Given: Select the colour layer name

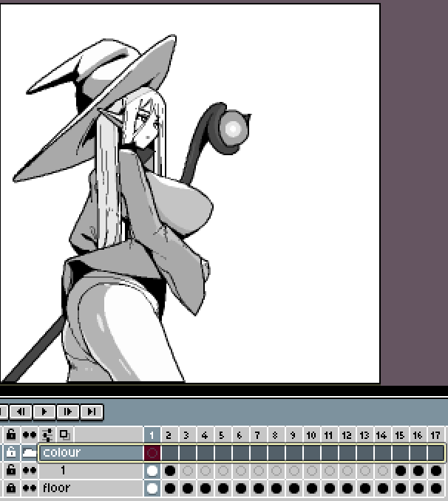Looking at the screenshot, I should (91, 452).
